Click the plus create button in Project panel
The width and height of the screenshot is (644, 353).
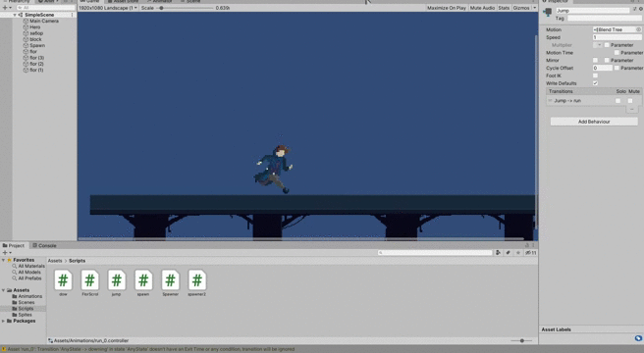click(x=5, y=253)
